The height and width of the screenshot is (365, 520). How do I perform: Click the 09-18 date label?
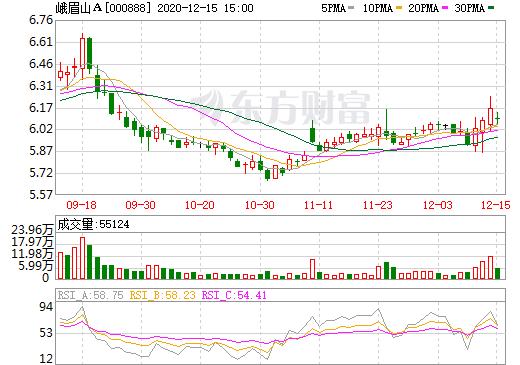tap(81, 205)
